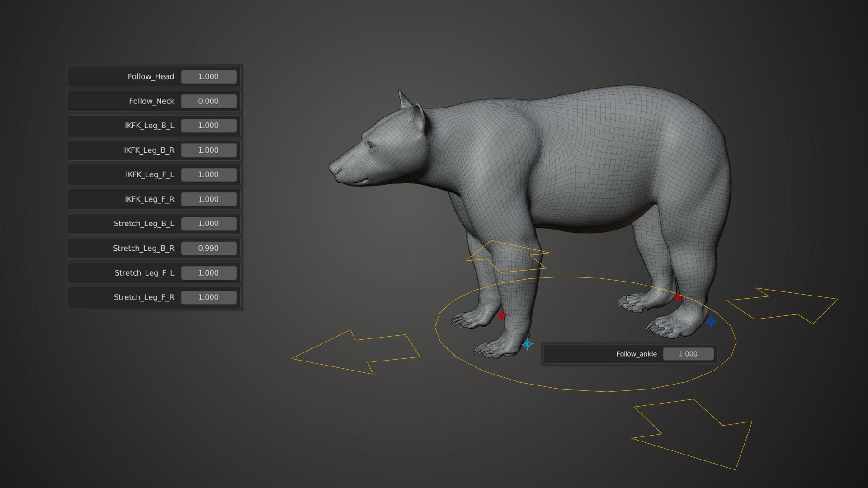Screen dimensions: 868x488
Task: Select the Stretch_Leg_B_R 0.990 field
Action: click(x=208, y=248)
